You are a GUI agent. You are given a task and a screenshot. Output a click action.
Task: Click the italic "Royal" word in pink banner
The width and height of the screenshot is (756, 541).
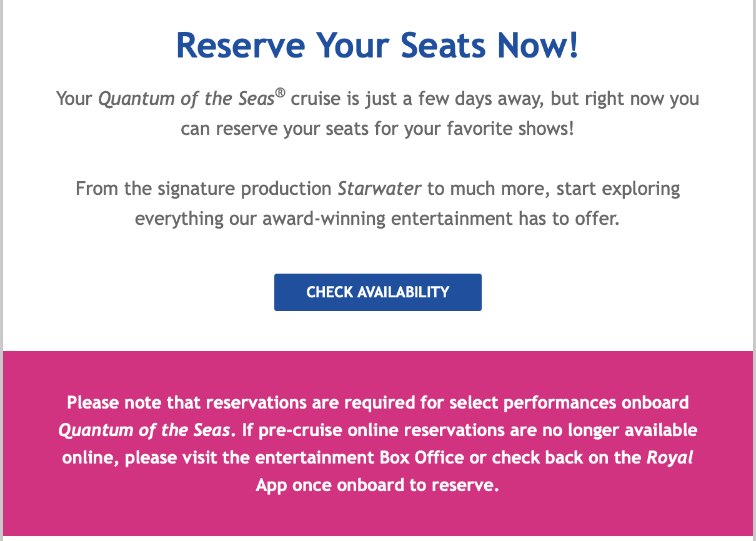pos(670,458)
